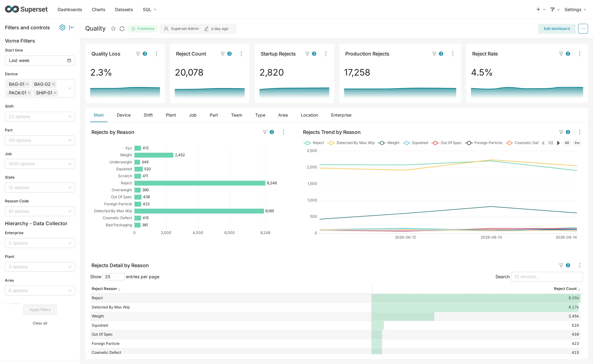Viewport: 593px width, 364px height.
Task: Star the Quality dashboard as favorite
Action: (x=113, y=29)
